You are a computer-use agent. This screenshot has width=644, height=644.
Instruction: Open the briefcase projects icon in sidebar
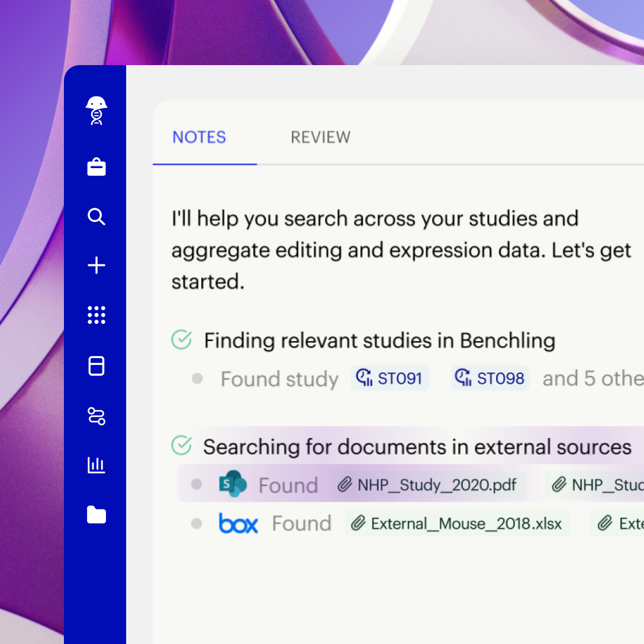[96, 167]
